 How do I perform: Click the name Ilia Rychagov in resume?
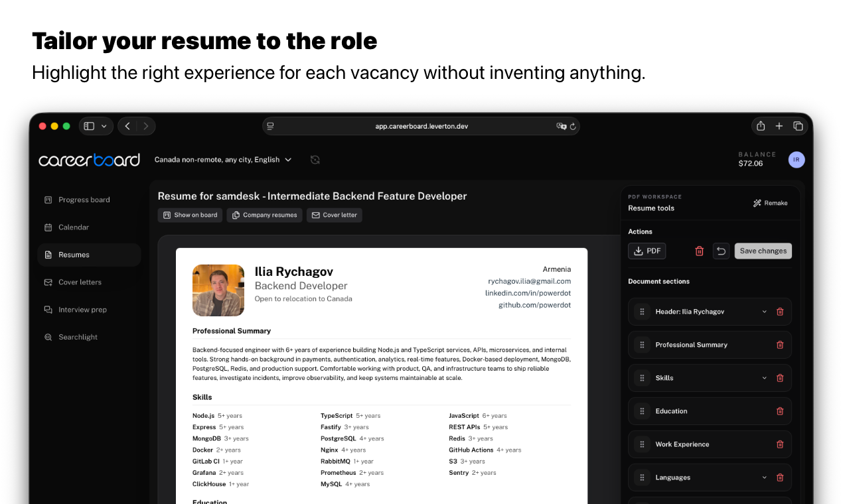[x=294, y=271]
